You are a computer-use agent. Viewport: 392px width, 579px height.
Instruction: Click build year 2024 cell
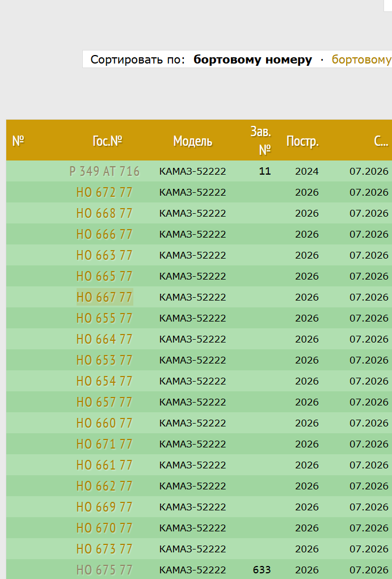click(x=307, y=171)
